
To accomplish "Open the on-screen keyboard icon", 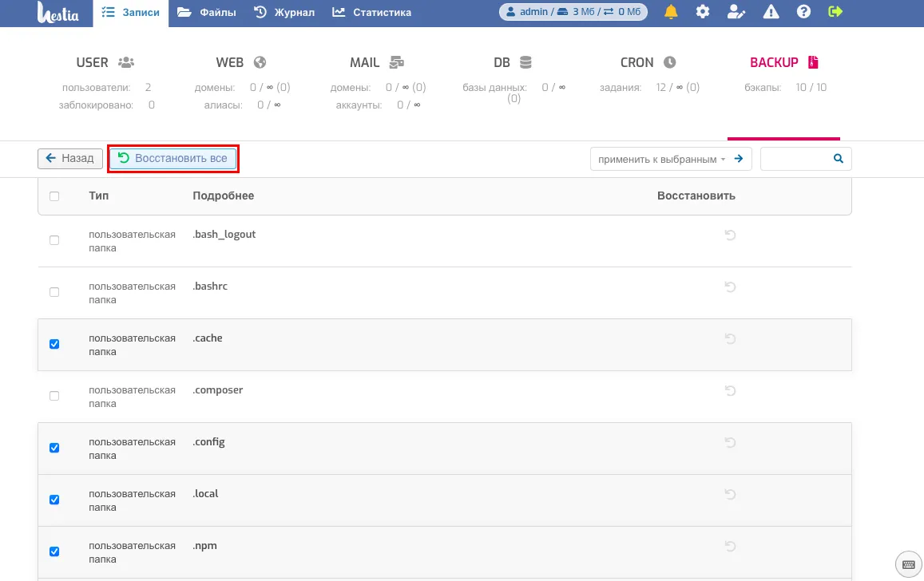I will (909, 564).
